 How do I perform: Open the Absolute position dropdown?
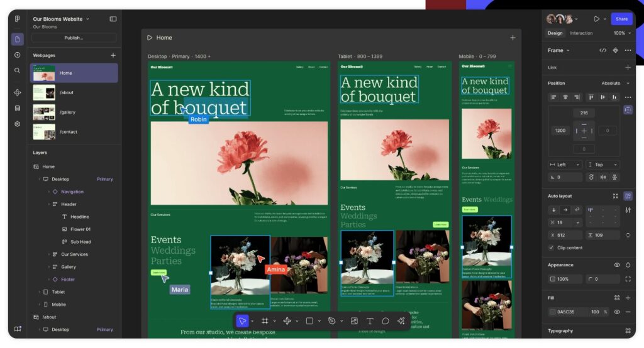[614, 83]
